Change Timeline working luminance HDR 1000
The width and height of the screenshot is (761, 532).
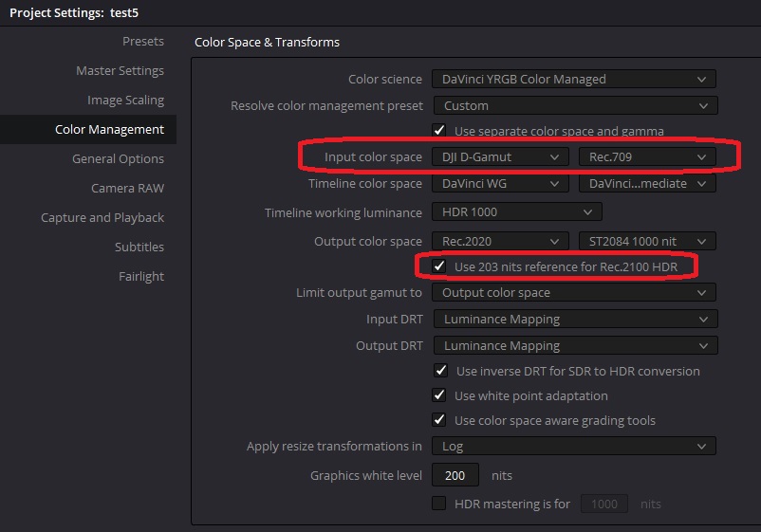517,211
